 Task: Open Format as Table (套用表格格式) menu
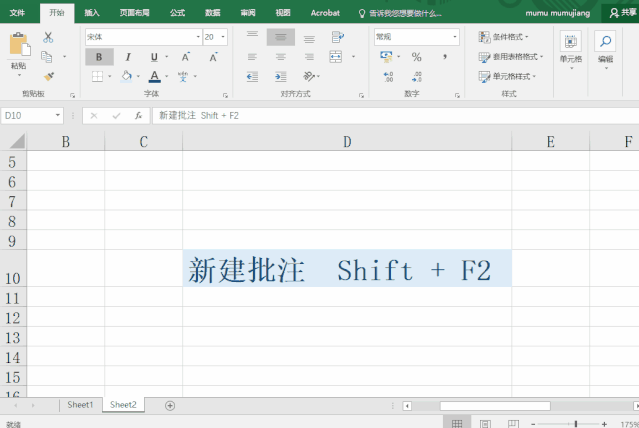(x=511, y=57)
